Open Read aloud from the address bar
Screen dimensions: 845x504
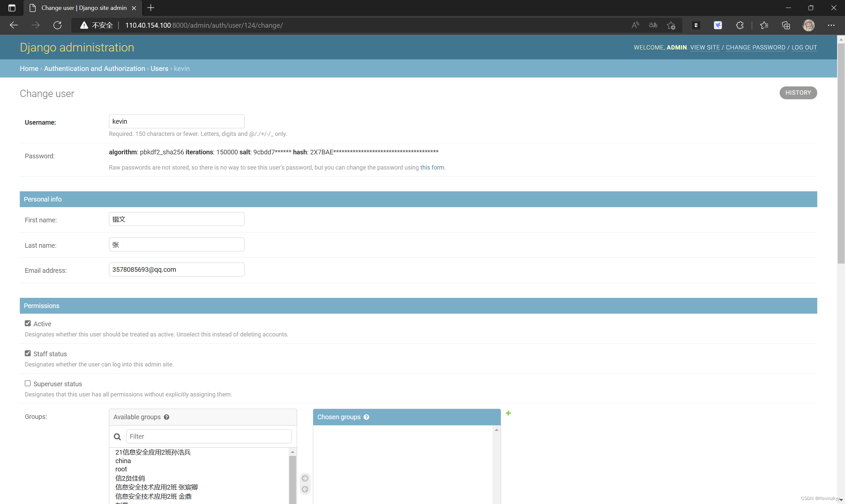(x=635, y=25)
